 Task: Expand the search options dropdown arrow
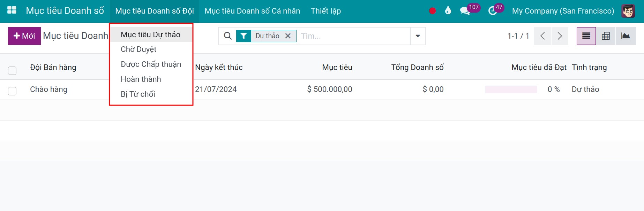[x=418, y=36]
